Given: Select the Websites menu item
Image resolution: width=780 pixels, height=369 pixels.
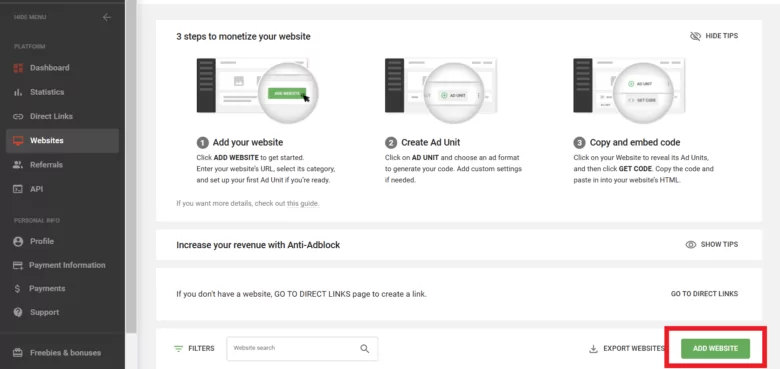Looking at the screenshot, I should pyautogui.click(x=62, y=141).
